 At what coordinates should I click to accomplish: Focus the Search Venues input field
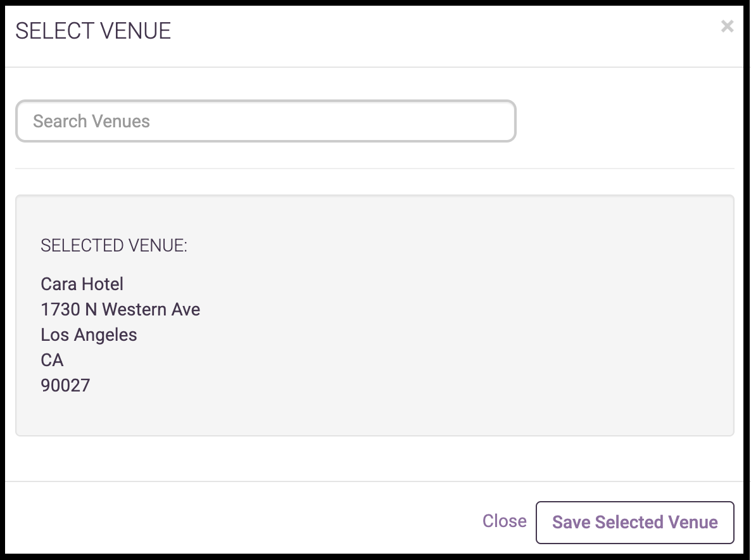[266, 121]
